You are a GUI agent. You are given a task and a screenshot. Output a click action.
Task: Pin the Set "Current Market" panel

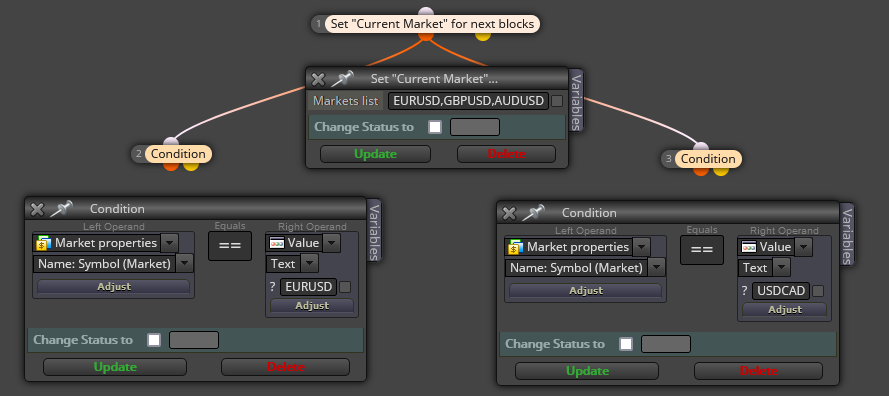(341, 79)
